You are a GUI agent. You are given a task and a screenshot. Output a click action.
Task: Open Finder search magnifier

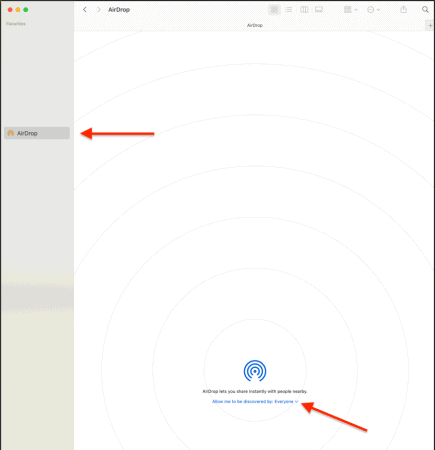click(425, 10)
